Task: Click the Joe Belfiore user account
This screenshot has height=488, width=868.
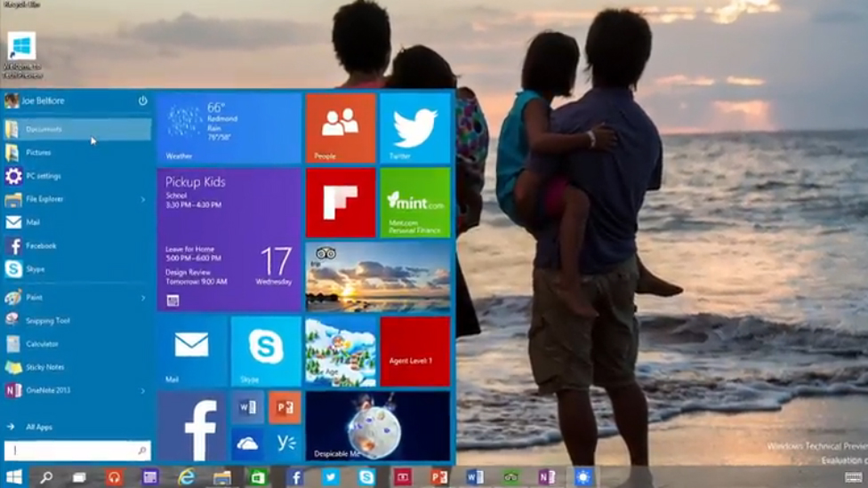Action: click(35, 100)
